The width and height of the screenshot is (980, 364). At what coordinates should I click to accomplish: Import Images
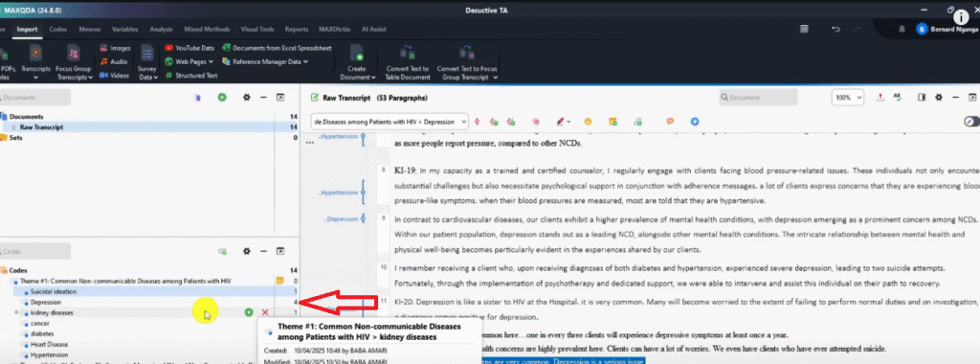click(115, 48)
